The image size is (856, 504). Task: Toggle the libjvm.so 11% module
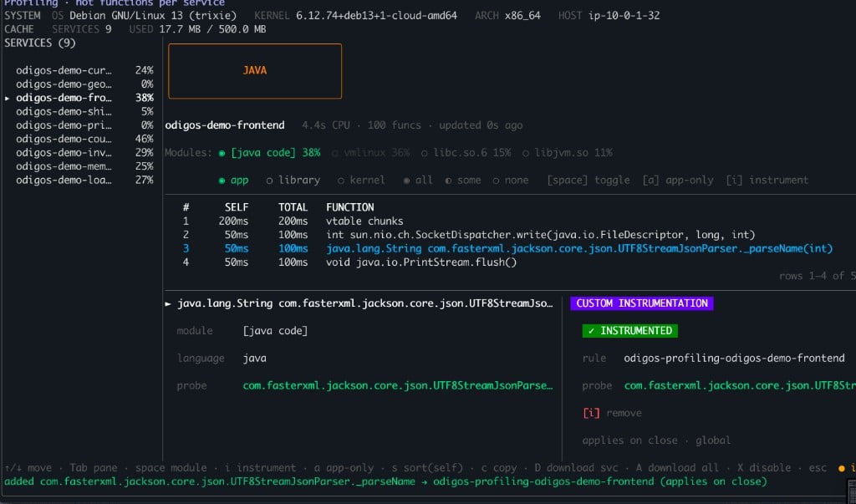(568, 152)
